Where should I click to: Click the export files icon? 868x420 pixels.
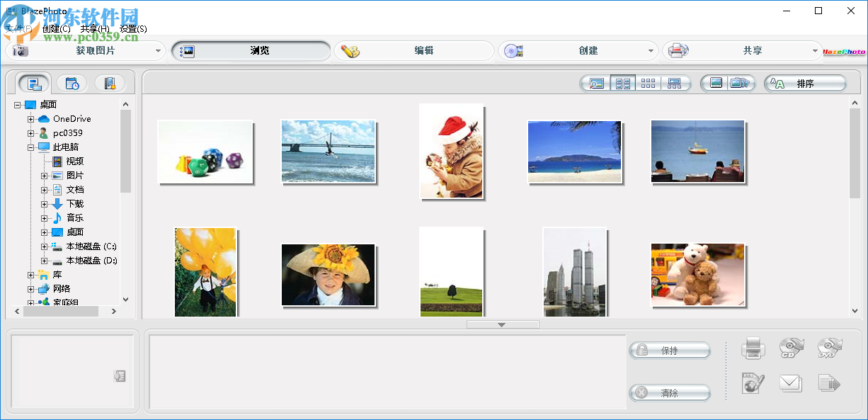829,384
